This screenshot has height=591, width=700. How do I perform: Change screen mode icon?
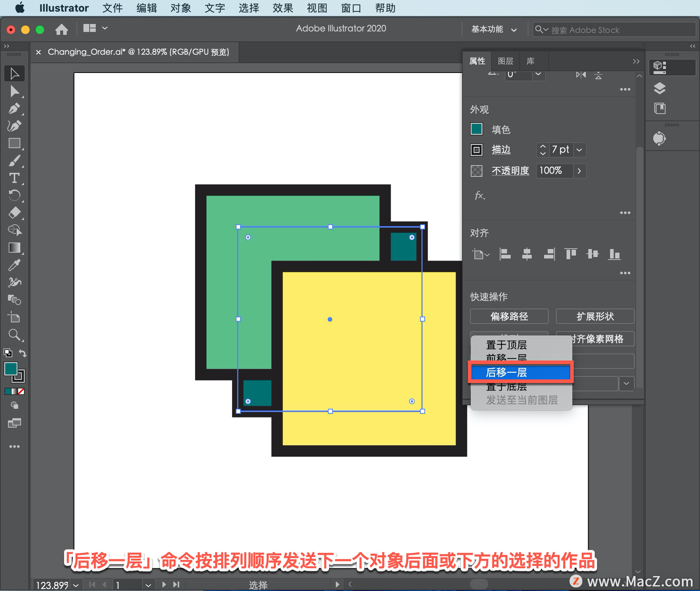pos(15,423)
